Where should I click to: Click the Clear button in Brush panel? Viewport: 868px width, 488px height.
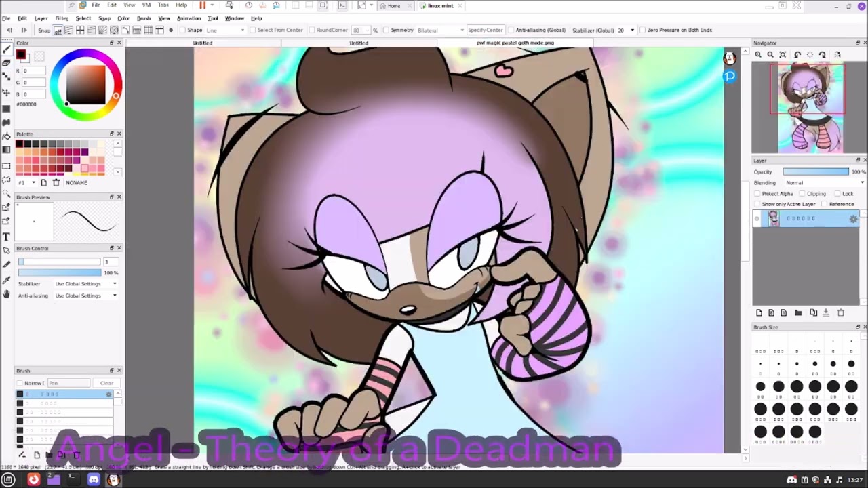tap(106, 383)
